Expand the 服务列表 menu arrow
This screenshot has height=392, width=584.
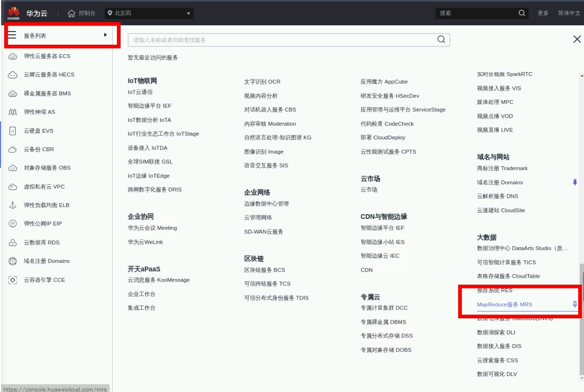click(x=105, y=35)
